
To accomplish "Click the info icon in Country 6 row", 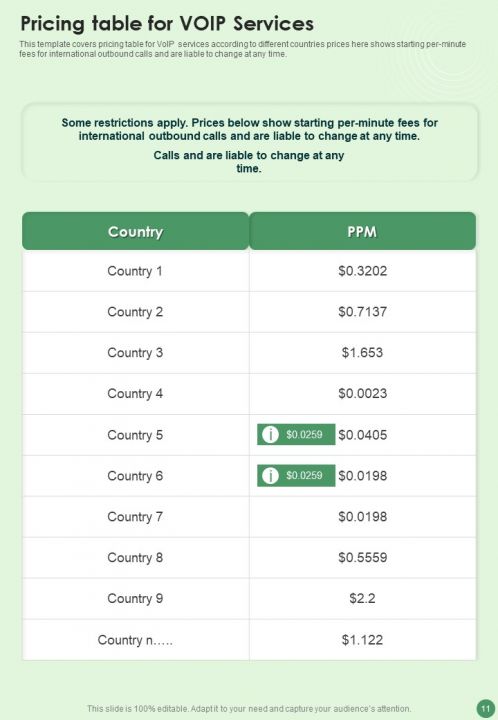I will point(270,476).
